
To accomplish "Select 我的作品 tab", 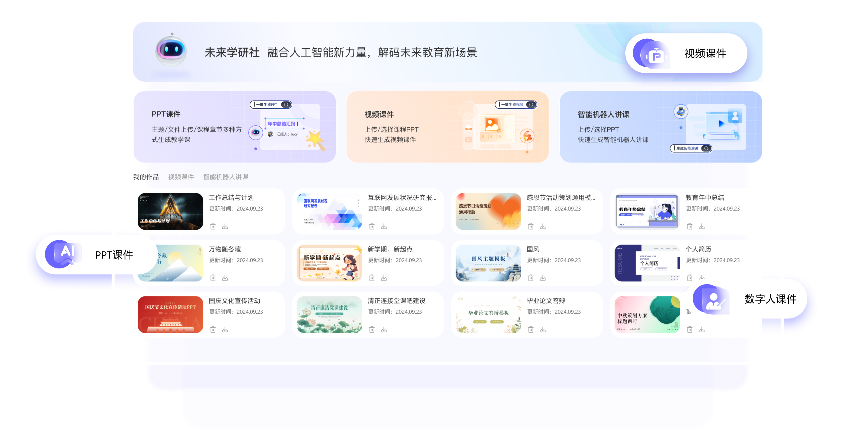I will 146,177.
